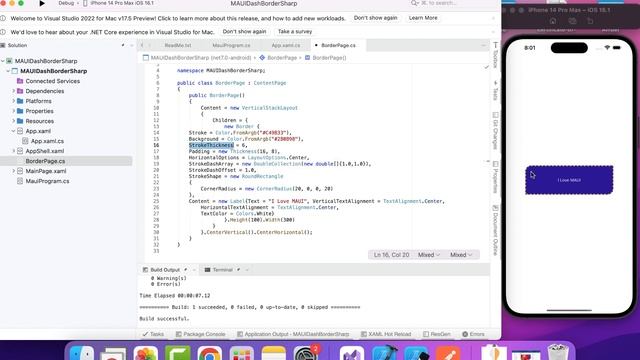Open the Trash in the dock
This screenshot has width=640, height=360.
(x=558, y=353)
